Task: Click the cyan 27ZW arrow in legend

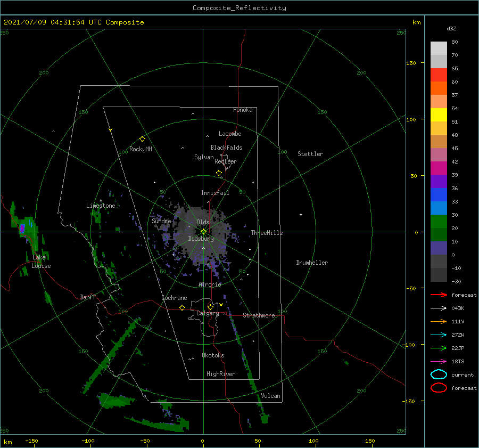Action: coord(439,335)
